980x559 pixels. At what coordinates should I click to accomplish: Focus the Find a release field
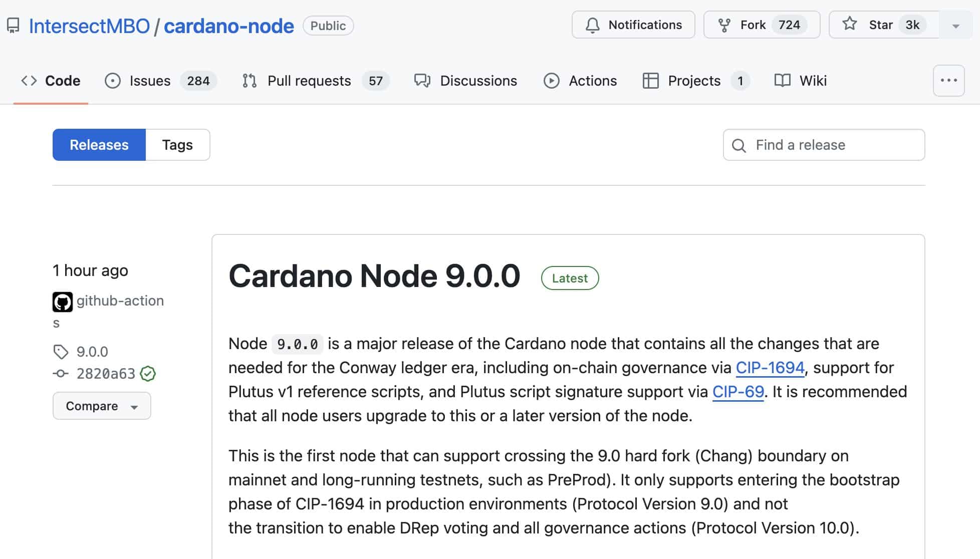tap(832, 145)
